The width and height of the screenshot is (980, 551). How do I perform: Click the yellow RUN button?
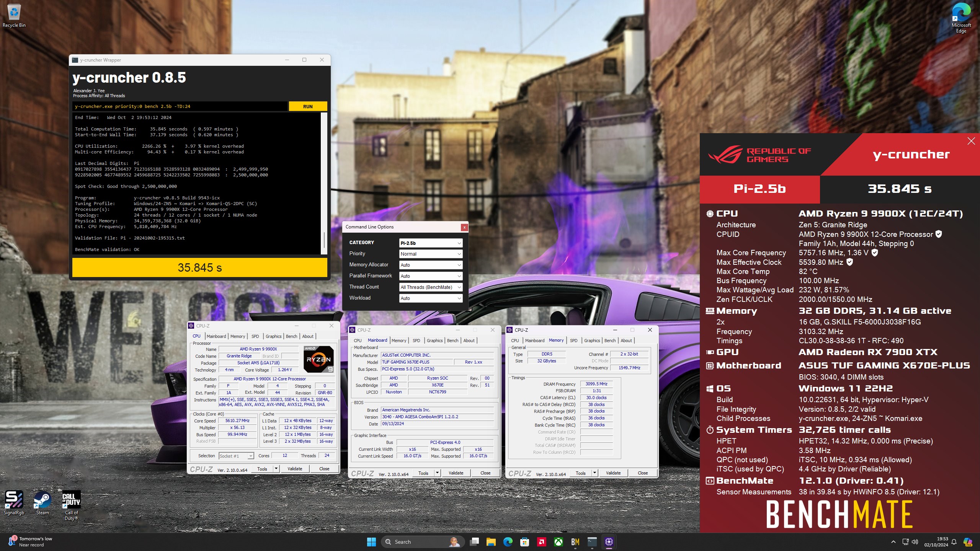click(x=308, y=106)
